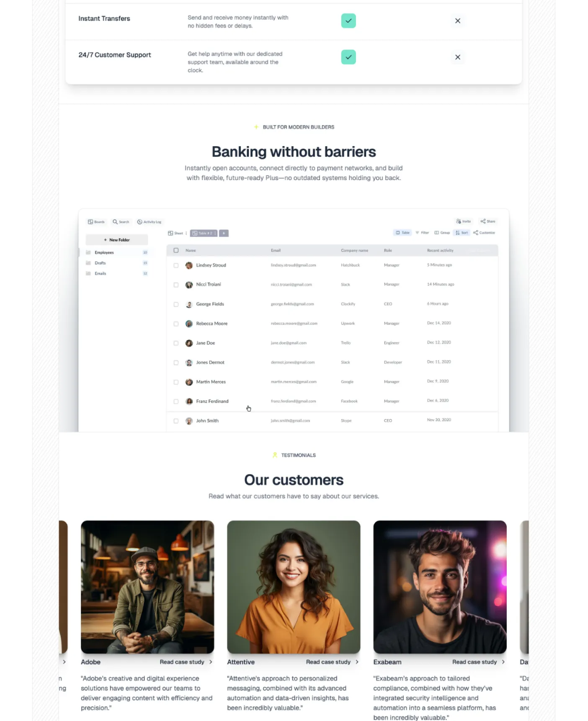
Task: Check the Franz Ferdinand row checkbox
Action: click(176, 402)
